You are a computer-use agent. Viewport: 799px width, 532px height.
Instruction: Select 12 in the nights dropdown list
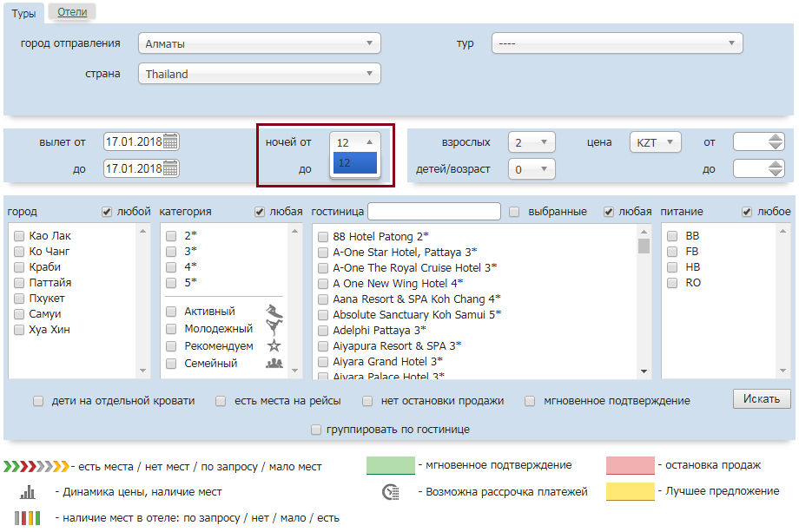pyautogui.click(x=354, y=162)
